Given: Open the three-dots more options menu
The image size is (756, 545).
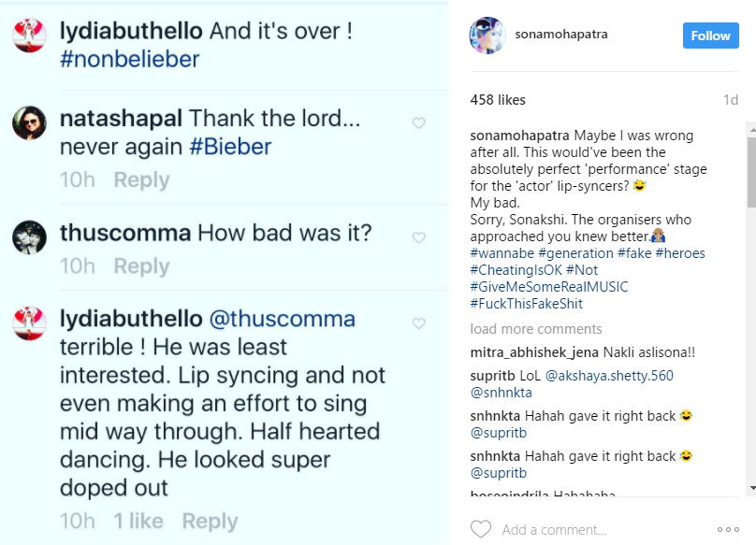Looking at the screenshot, I should [x=727, y=529].
